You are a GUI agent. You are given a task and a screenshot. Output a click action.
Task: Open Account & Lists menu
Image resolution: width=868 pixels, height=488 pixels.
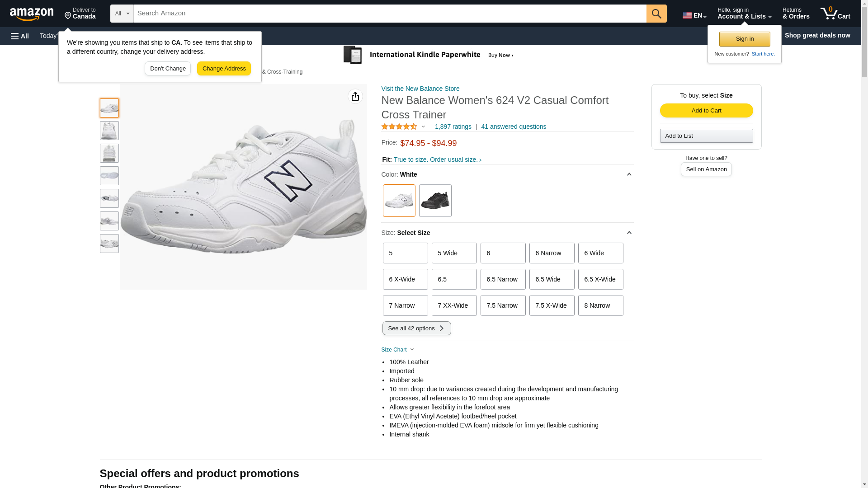click(x=744, y=14)
